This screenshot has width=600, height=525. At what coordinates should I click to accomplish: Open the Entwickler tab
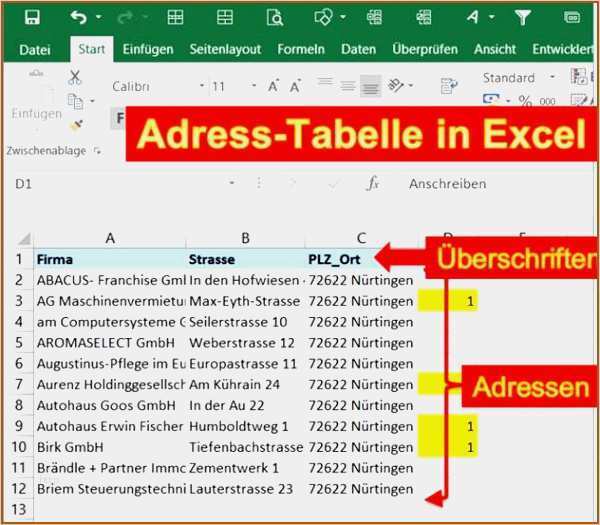[562, 49]
